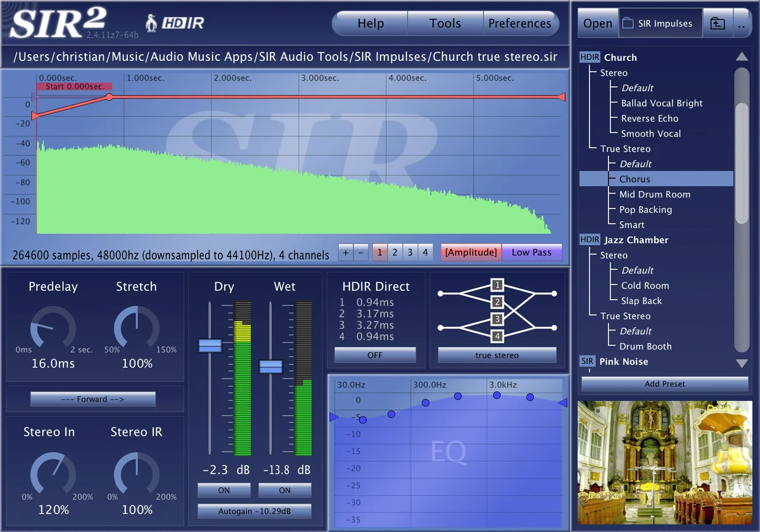Click the preset list scroll-up arrow
This screenshot has height=532, width=760.
(742, 57)
